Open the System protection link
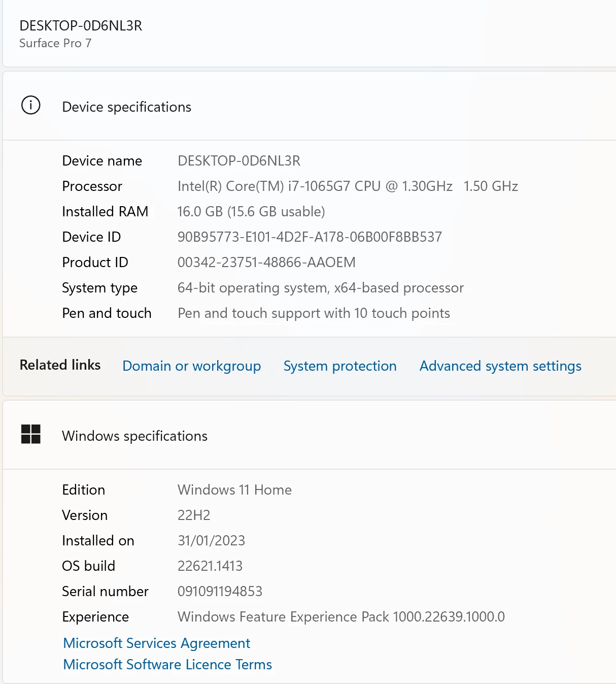 tap(340, 366)
